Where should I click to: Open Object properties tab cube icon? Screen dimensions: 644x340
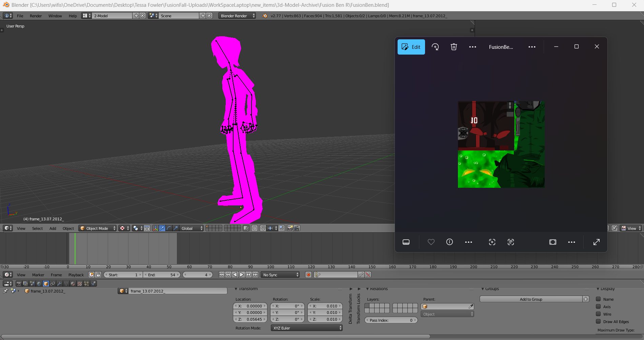pyautogui.click(x=46, y=283)
